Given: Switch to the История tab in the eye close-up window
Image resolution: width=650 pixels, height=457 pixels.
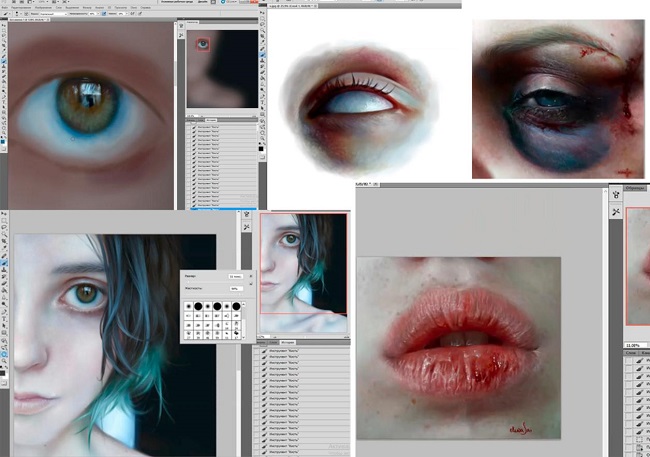Looking at the screenshot, I should coord(211,120).
